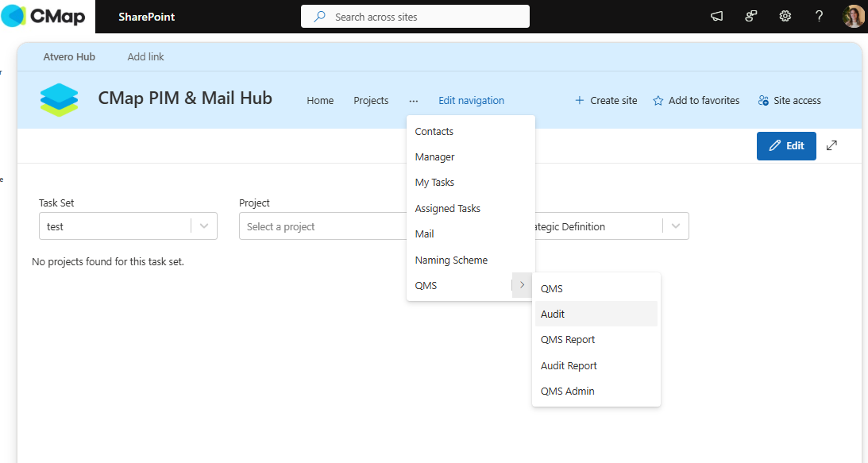Expand the QMS submenu chevron
868x463 pixels.
click(522, 284)
